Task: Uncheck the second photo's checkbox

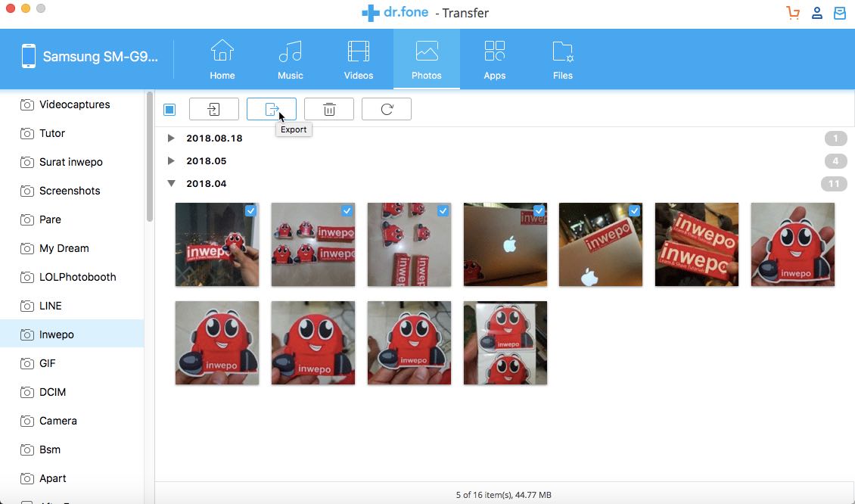Action: point(347,210)
